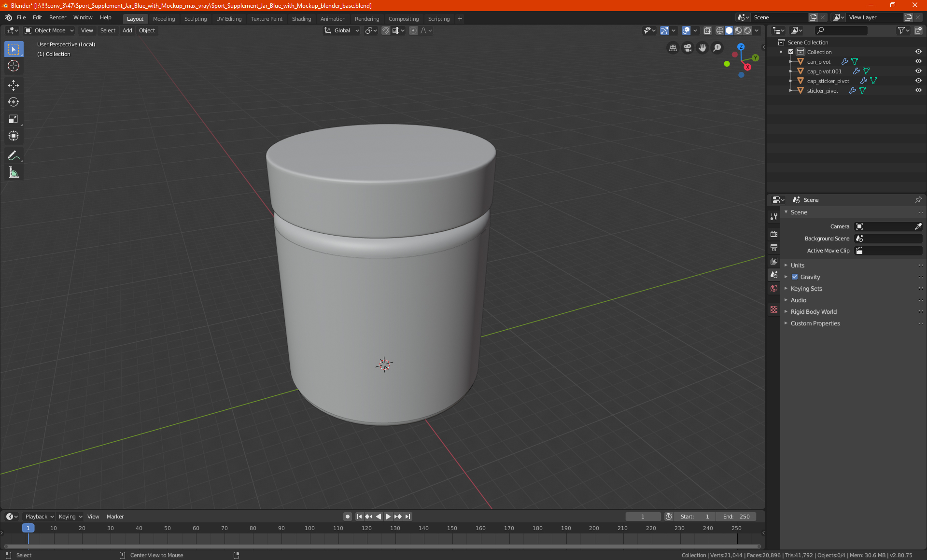The image size is (927, 560).
Task: Expand the Rigid Body World panel
Action: (x=813, y=311)
